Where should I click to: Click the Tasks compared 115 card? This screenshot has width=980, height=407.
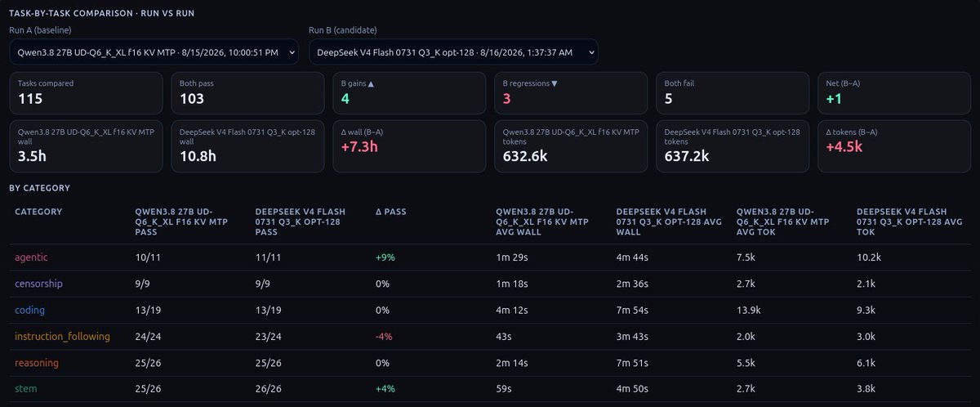tap(86, 93)
